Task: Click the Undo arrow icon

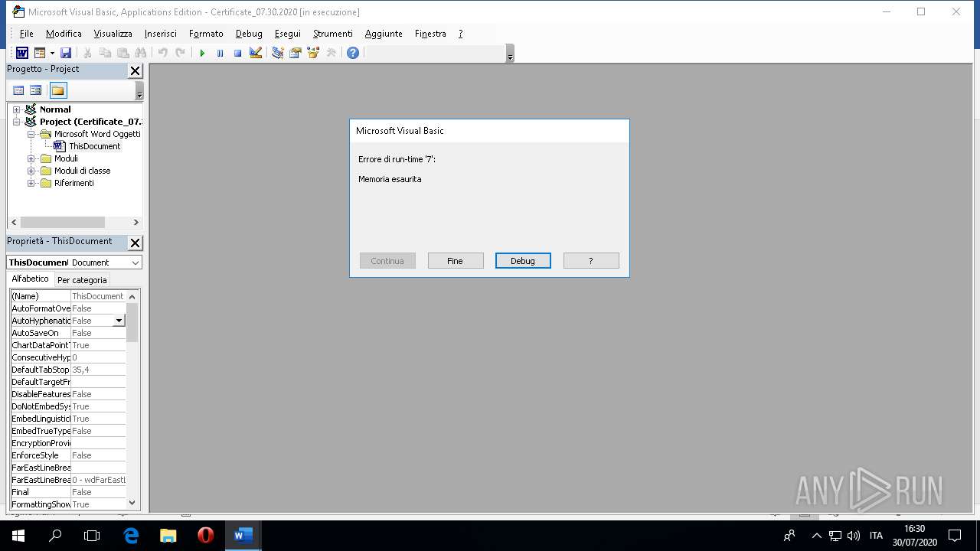Action: 162,53
